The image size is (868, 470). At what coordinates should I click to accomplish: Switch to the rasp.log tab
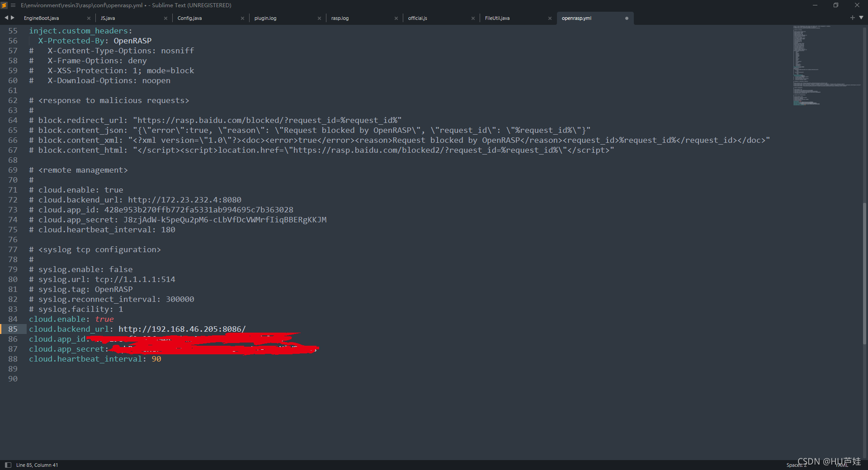pos(340,18)
